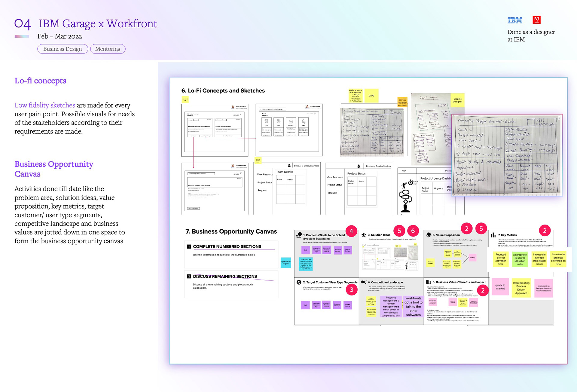Select the Business Design tag
The height and width of the screenshot is (392, 577).
pyautogui.click(x=63, y=49)
